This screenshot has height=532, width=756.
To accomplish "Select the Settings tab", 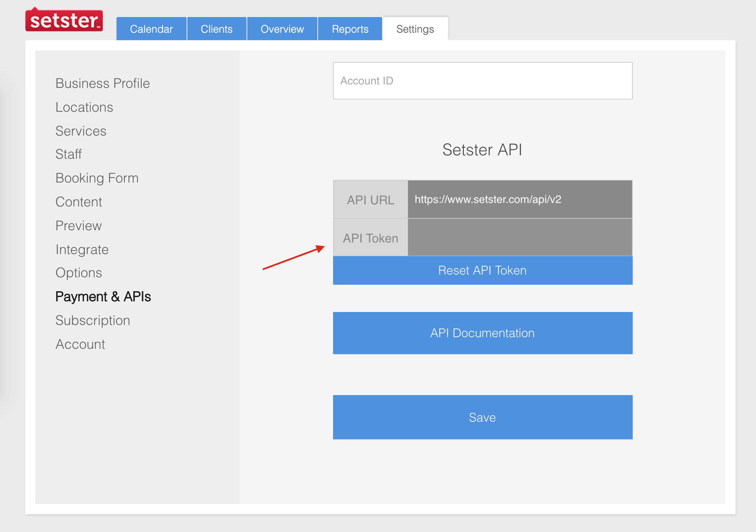I will tap(415, 29).
